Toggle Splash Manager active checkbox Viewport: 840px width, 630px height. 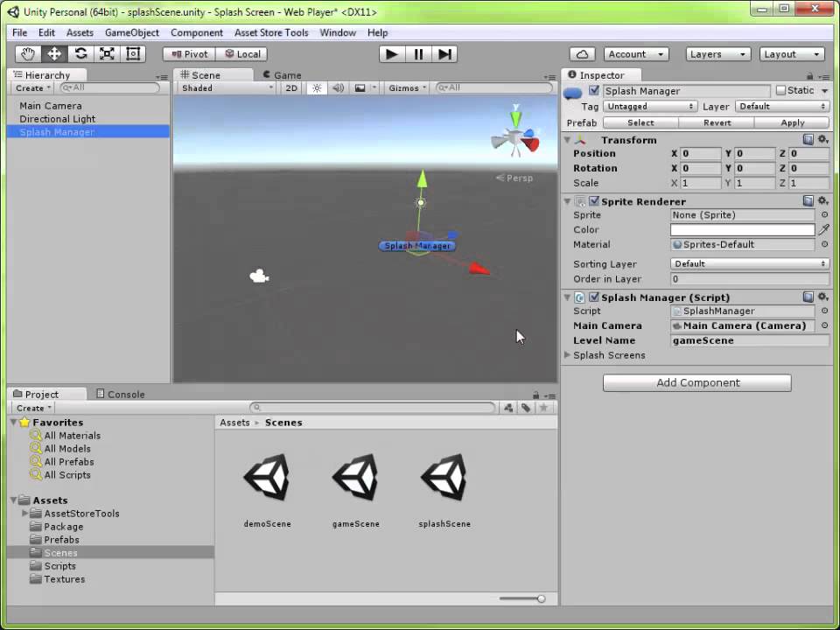pyautogui.click(x=593, y=90)
